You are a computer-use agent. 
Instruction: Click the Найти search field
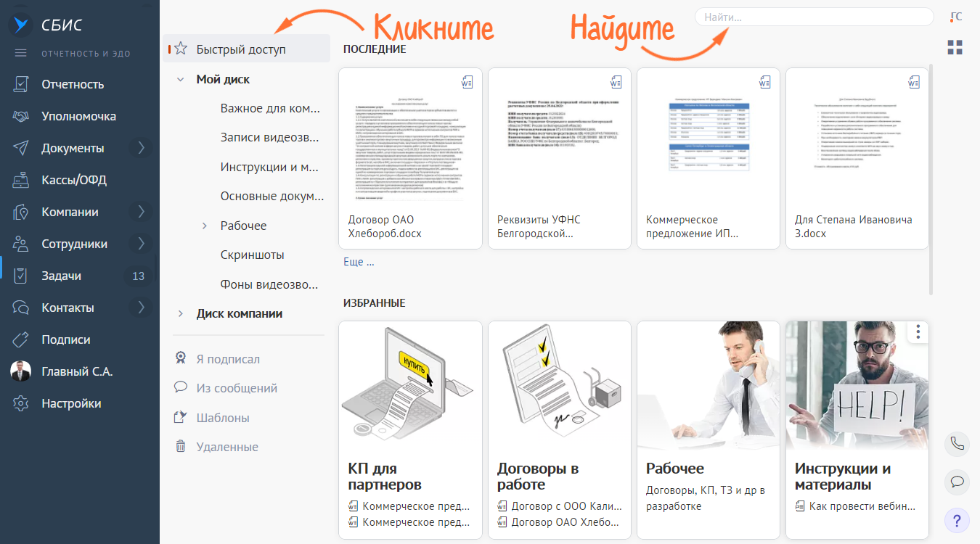tap(813, 17)
